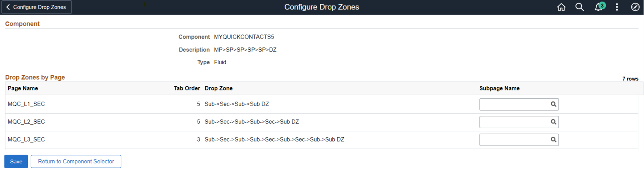
Task: Focus the Subpage Name field for MQC_L2_SEC
Action: [513, 122]
